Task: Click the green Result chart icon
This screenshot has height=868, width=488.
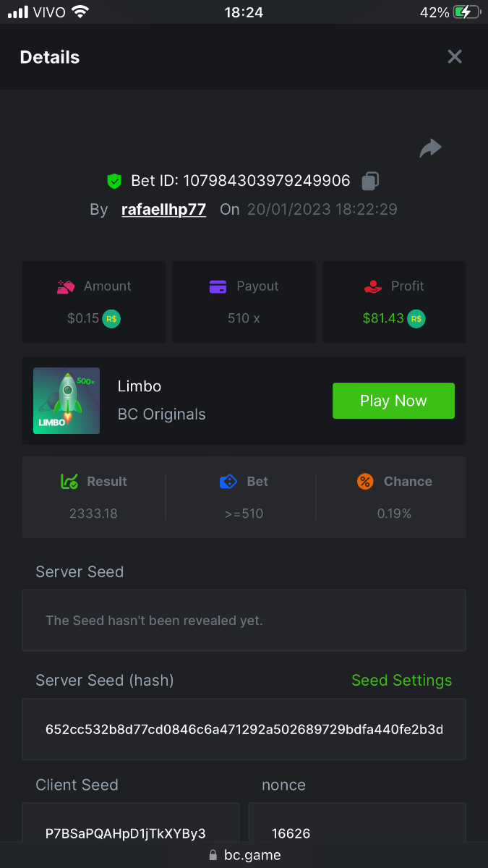Action: [69, 482]
